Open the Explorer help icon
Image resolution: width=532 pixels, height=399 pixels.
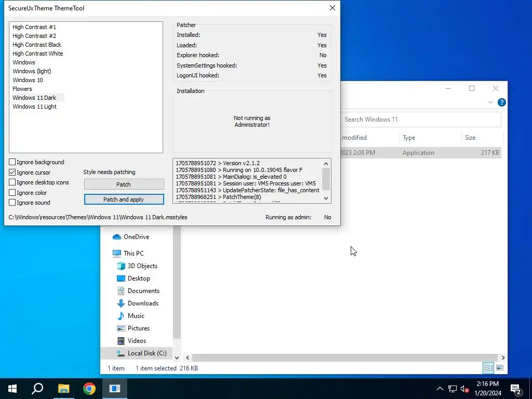pos(501,102)
